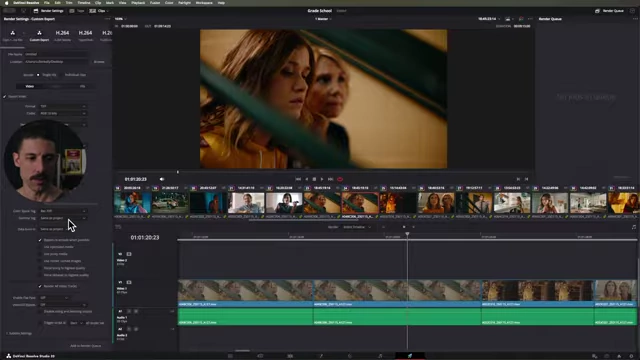Open the Playback menu

(x=138, y=3)
